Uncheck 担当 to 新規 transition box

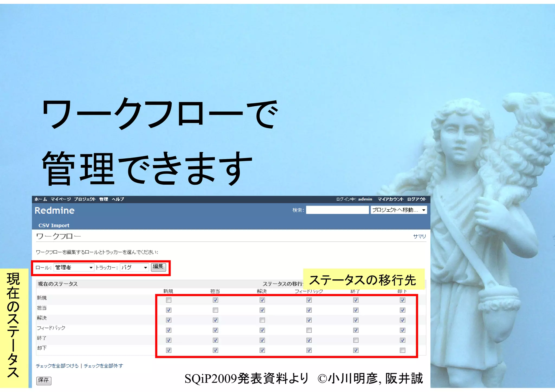tap(169, 310)
